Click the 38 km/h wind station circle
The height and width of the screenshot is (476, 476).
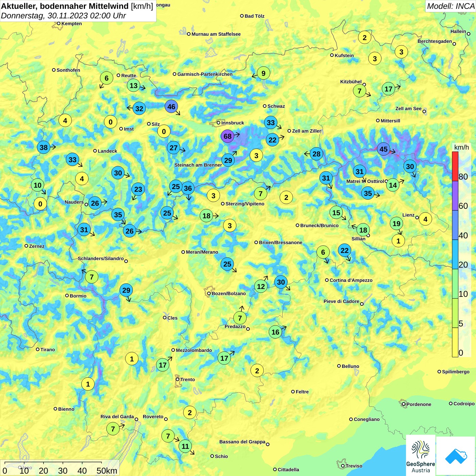click(44, 147)
